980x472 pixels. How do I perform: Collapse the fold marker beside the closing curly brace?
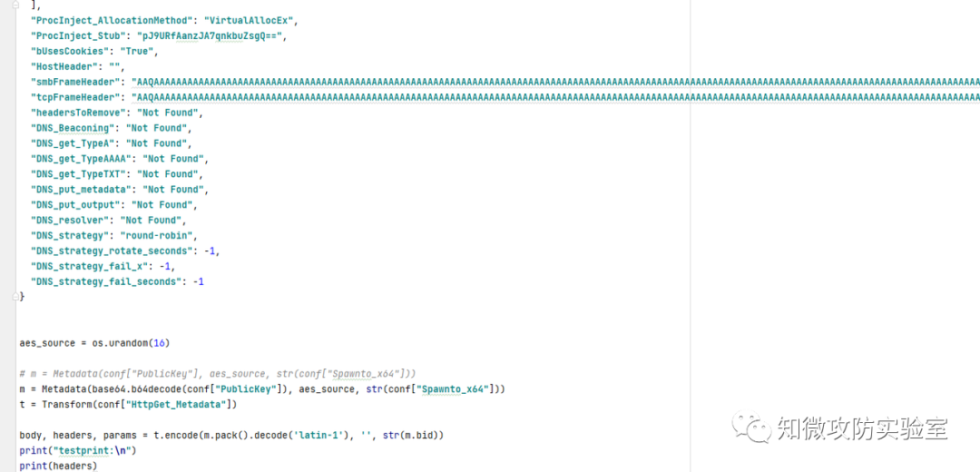tap(15, 298)
